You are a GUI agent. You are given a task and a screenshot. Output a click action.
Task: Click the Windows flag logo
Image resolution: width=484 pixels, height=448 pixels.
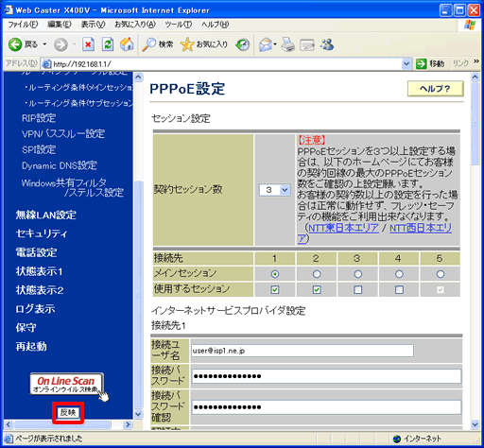(x=470, y=25)
